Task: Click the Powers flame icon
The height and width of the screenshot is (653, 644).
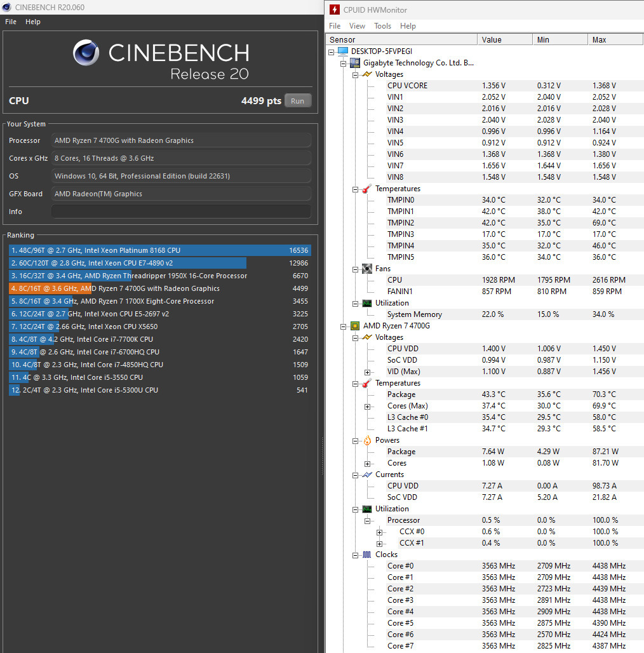Action: [367, 440]
